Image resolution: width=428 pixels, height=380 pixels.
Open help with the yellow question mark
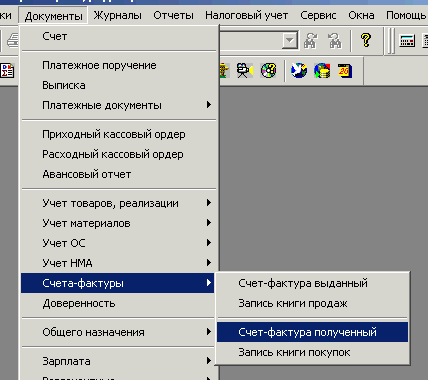tap(366, 40)
